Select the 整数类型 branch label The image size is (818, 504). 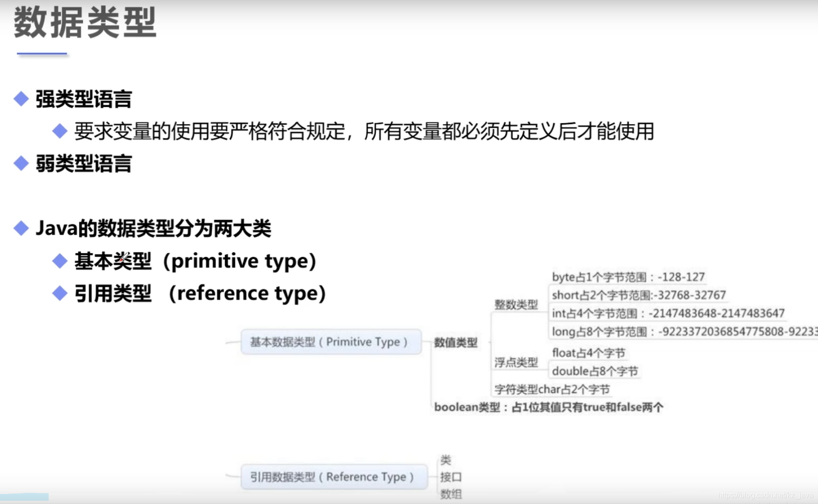516,304
